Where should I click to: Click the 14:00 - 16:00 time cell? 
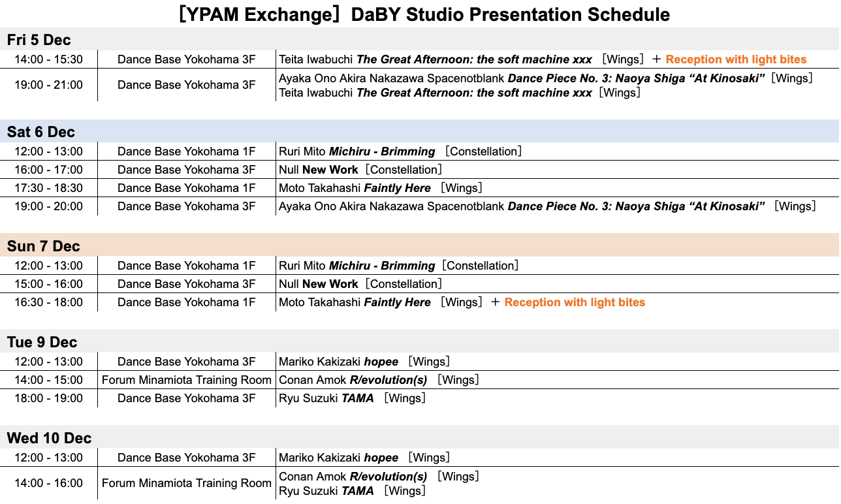tap(48, 483)
